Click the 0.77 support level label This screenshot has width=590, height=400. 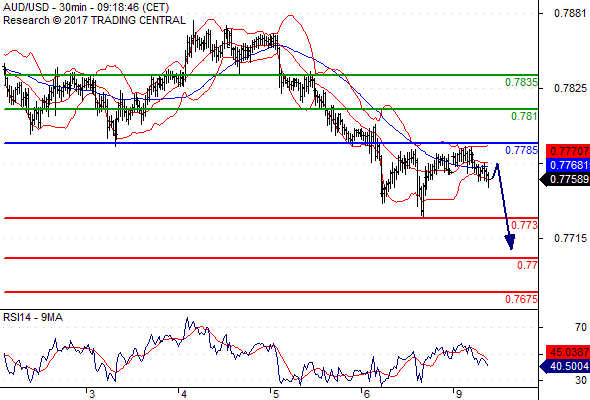[527, 265]
